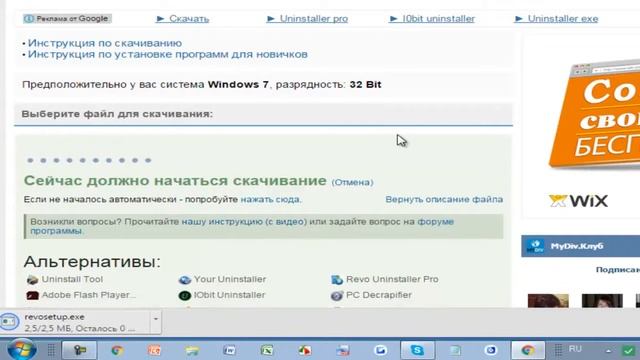
Task: Click the Your Uninstaller icon
Action: [185, 280]
